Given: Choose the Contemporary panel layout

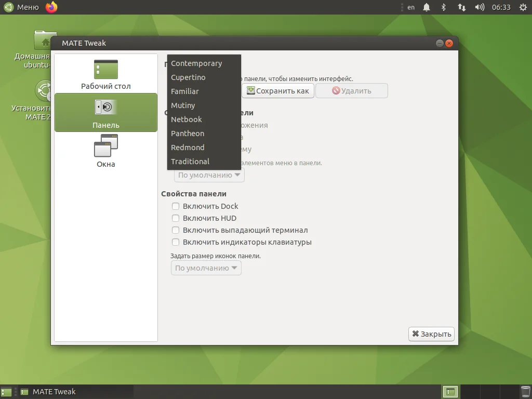Looking at the screenshot, I should tap(204, 63).
